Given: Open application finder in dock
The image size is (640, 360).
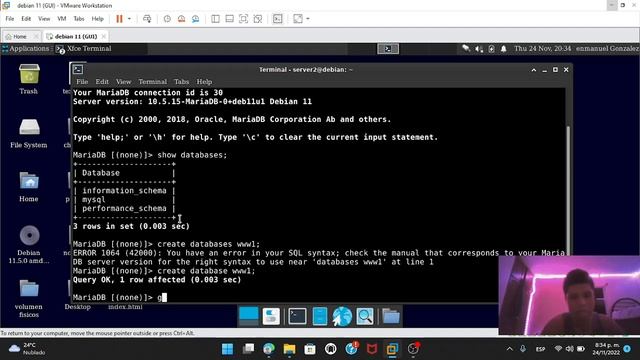Looking at the screenshot, I should pyautogui.click(x=364, y=316).
